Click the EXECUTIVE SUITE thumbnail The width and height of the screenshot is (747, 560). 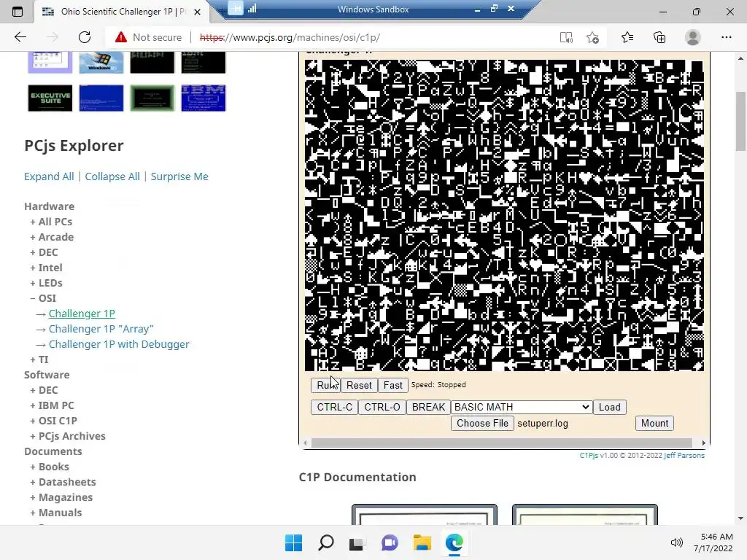pyautogui.click(x=50, y=98)
